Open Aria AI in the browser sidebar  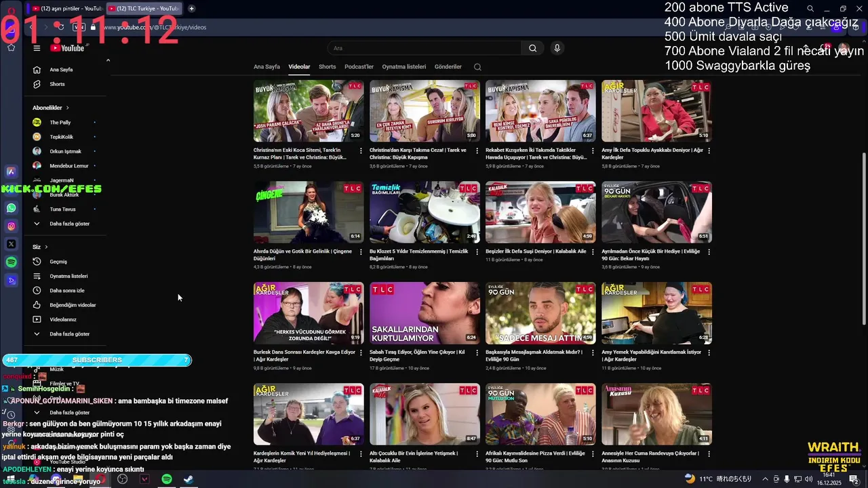[x=11, y=172]
